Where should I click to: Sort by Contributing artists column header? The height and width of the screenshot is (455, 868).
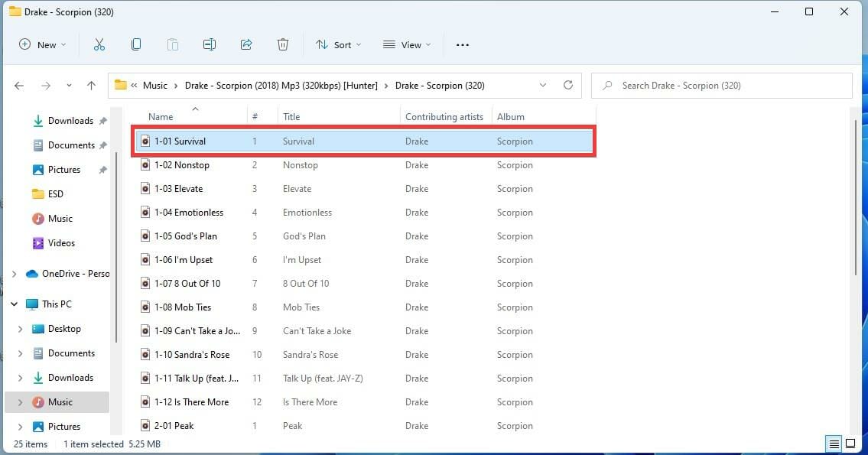click(x=446, y=117)
